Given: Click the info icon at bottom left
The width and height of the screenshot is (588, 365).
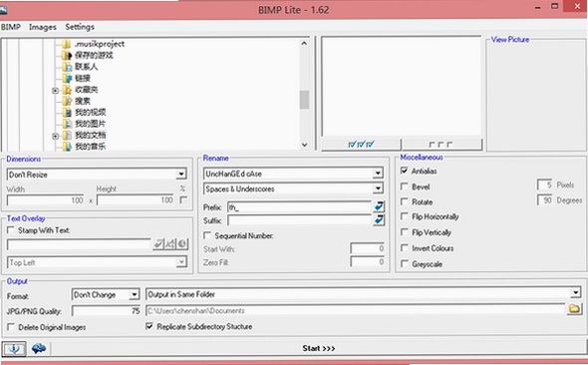Looking at the screenshot, I should click(x=14, y=348).
